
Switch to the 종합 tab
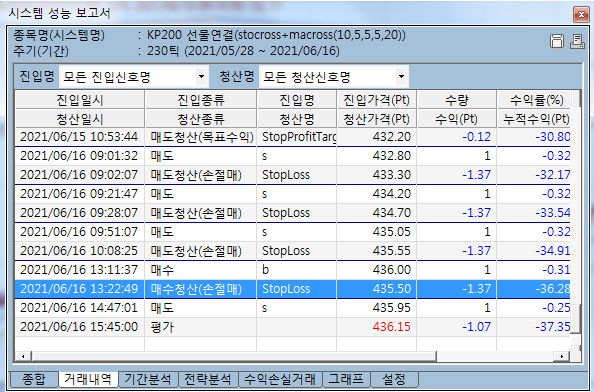[34, 379]
